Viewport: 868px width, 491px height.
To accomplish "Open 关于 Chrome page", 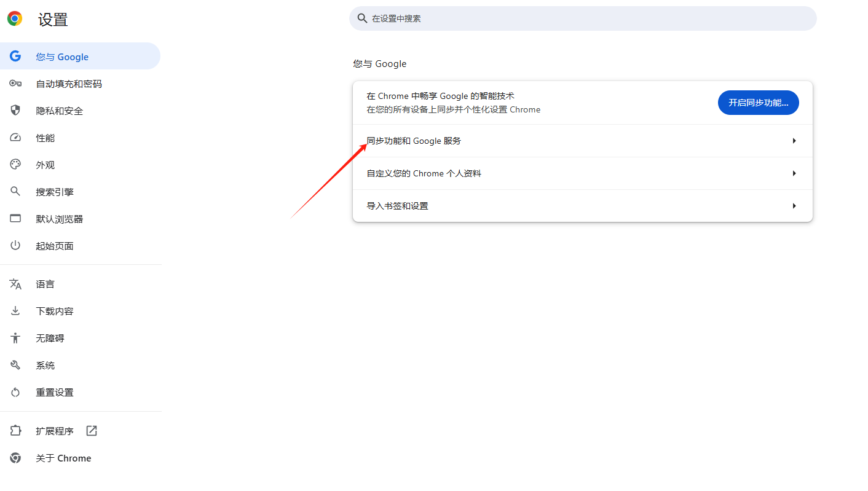I will coord(80,458).
